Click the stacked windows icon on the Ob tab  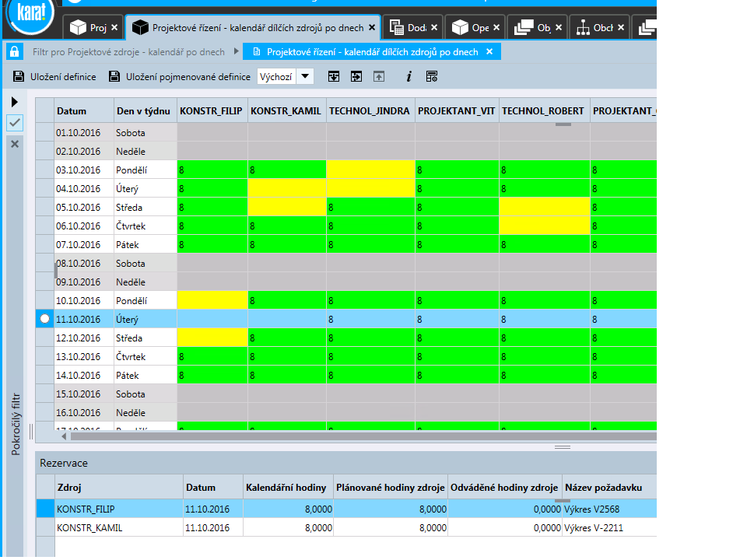click(524, 27)
